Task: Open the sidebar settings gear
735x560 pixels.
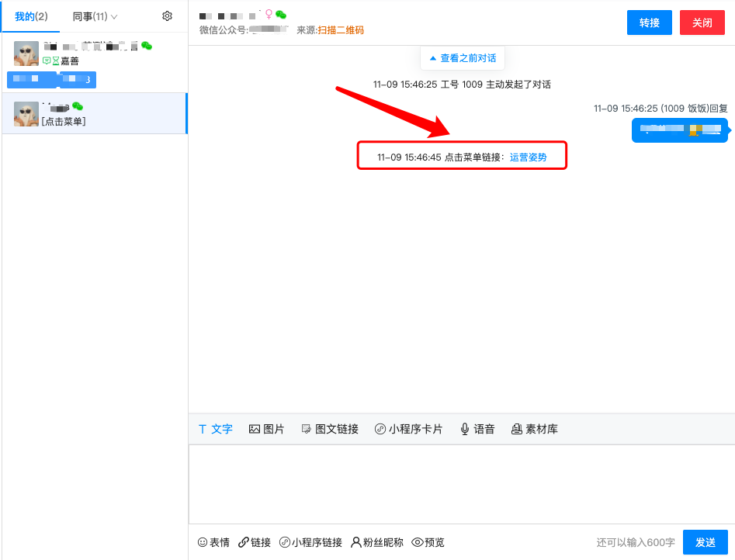Action: pyautogui.click(x=167, y=16)
